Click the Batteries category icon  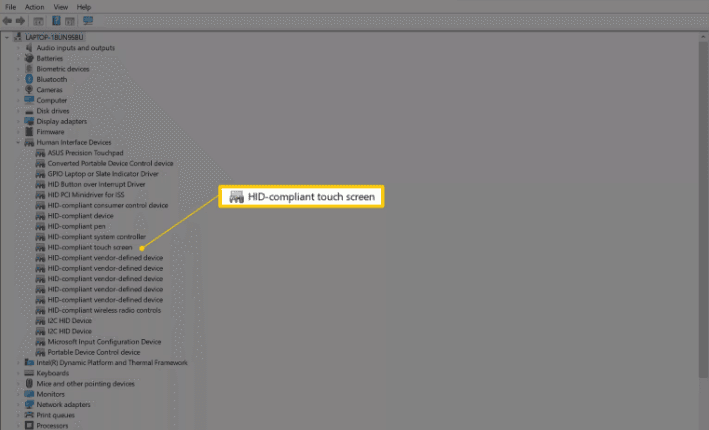tap(30, 58)
